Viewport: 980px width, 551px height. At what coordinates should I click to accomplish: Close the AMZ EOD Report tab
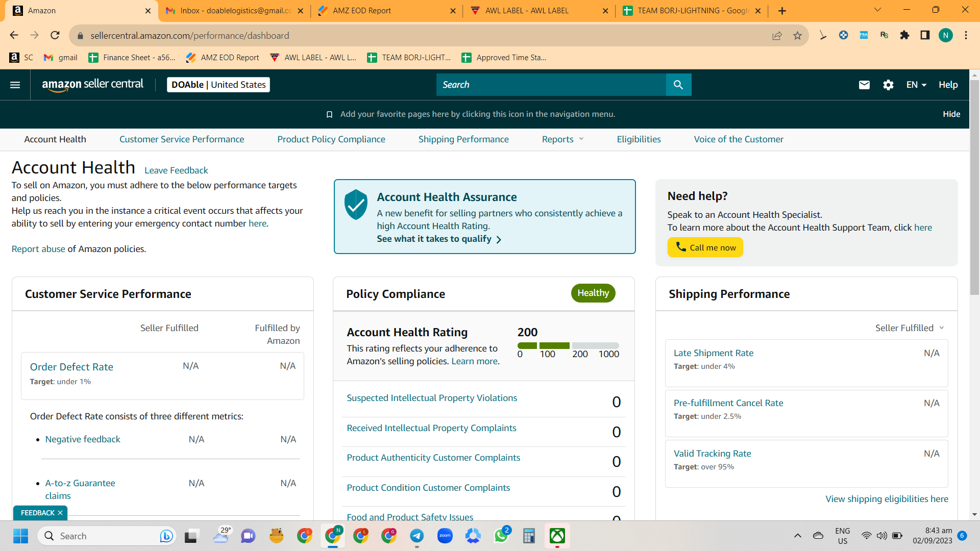click(x=453, y=11)
